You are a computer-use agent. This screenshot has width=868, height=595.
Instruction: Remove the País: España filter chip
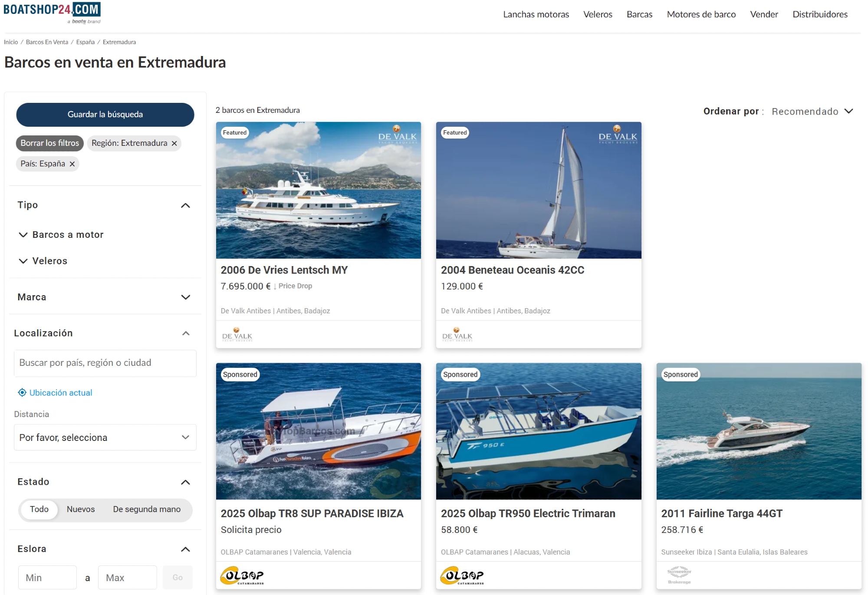[72, 164]
